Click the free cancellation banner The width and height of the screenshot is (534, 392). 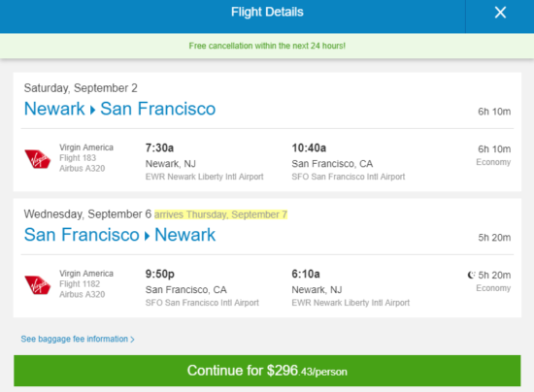click(x=267, y=46)
